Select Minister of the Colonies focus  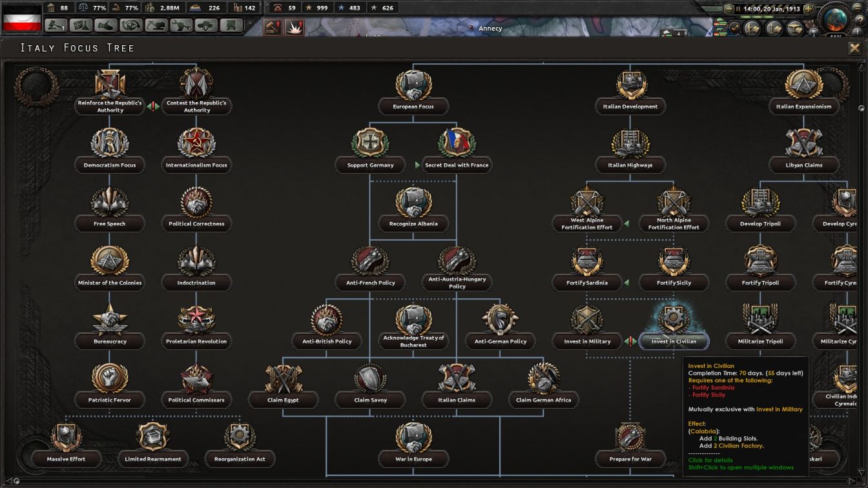tap(110, 268)
